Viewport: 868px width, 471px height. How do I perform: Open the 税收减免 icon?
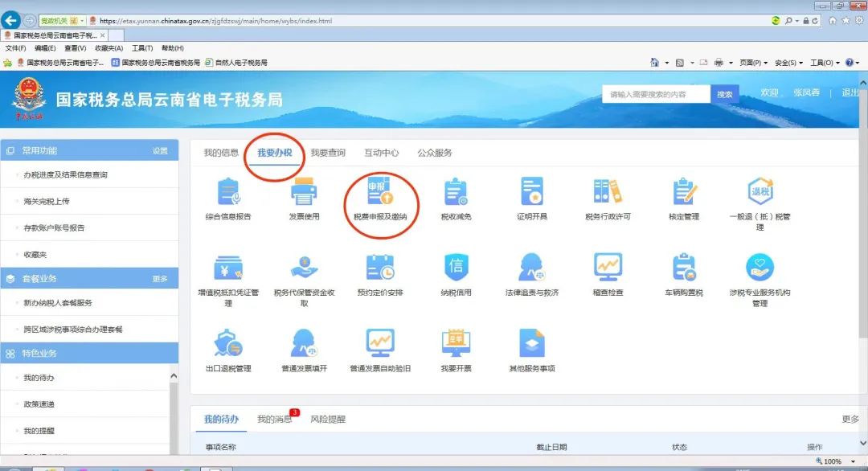pyautogui.click(x=457, y=191)
